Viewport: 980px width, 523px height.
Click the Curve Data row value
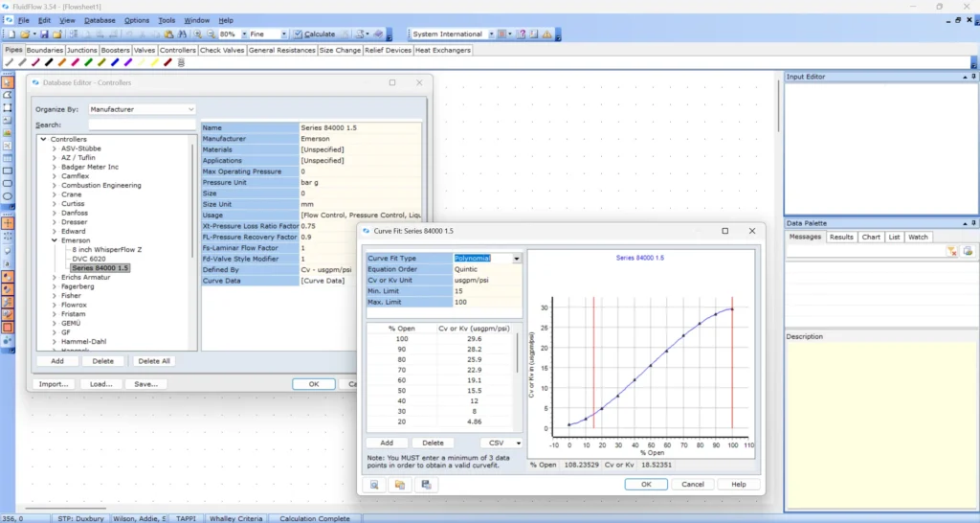click(x=361, y=281)
